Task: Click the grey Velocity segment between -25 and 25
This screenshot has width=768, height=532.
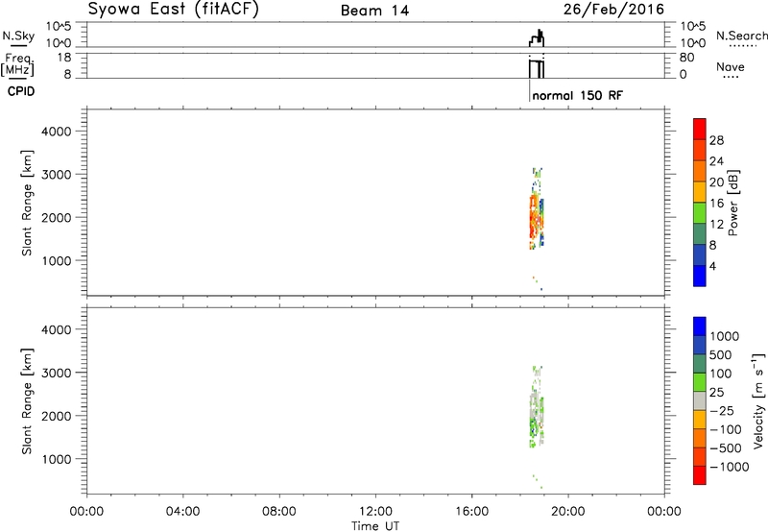Action: 700,400
